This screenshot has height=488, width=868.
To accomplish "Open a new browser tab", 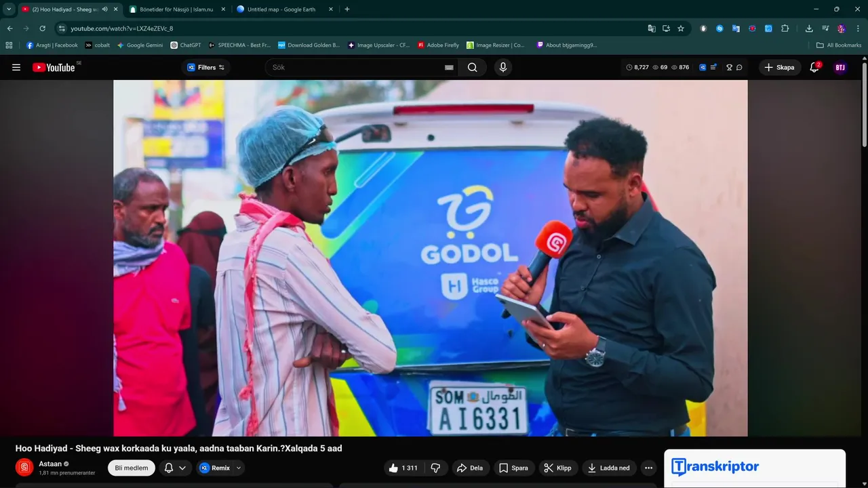I will click(x=347, y=9).
